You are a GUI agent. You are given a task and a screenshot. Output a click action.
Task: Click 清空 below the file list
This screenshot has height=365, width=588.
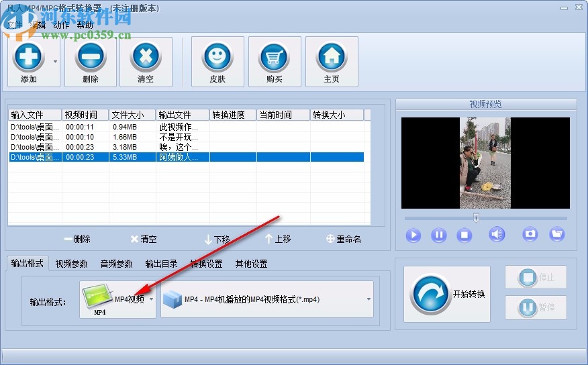click(144, 239)
